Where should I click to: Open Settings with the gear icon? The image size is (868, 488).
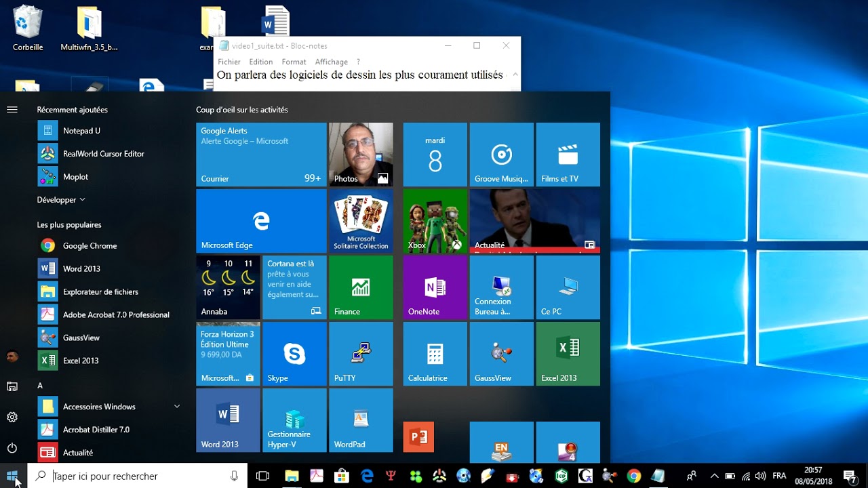pyautogui.click(x=12, y=418)
